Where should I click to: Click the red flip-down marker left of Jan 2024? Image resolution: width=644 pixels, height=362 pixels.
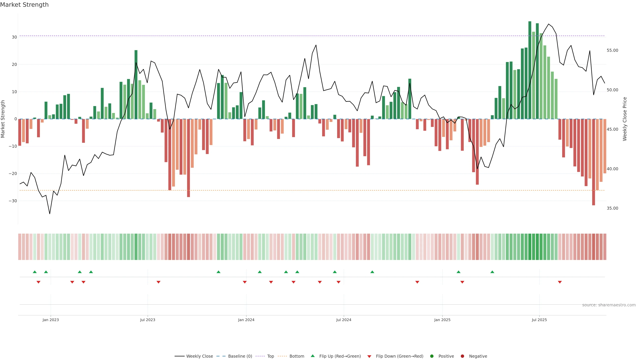[x=245, y=282]
